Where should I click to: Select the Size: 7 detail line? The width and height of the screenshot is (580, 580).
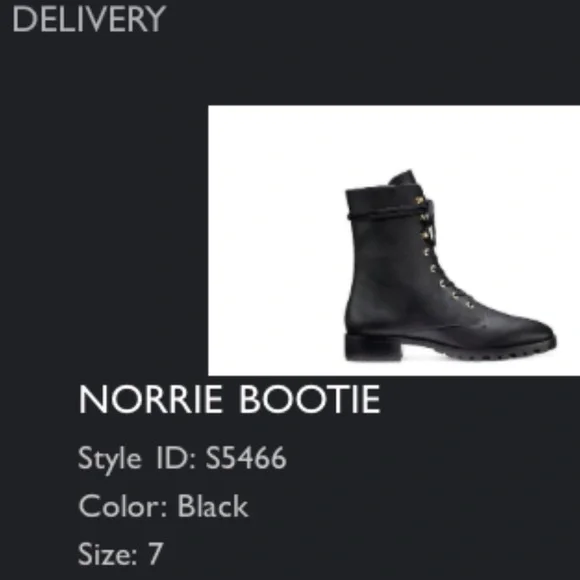click(x=120, y=554)
